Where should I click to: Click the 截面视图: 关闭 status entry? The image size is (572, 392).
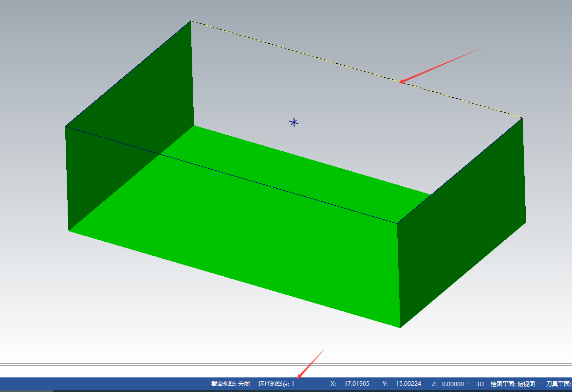230,384
